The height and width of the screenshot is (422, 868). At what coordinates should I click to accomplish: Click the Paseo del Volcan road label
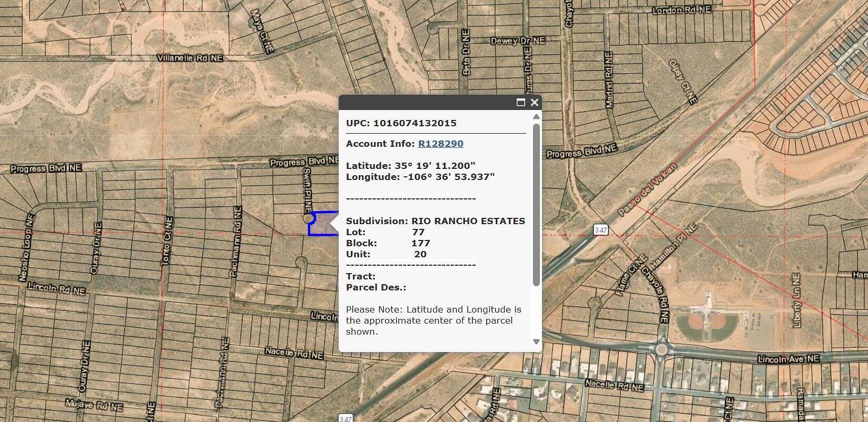(x=647, y=189)
